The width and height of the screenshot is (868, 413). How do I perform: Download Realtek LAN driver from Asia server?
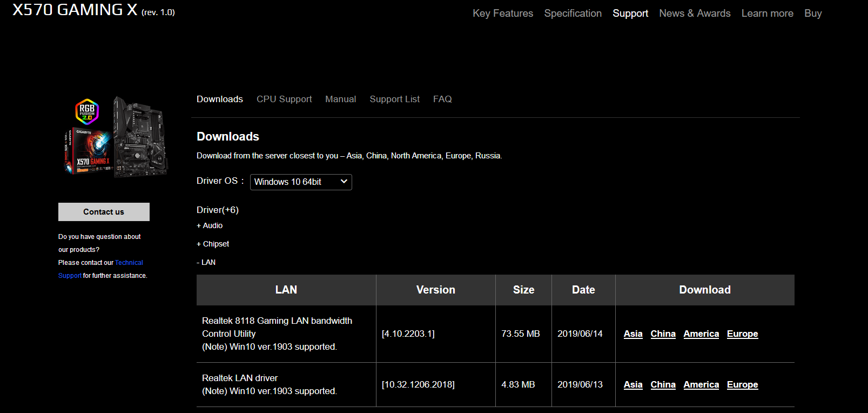point(633,385)
